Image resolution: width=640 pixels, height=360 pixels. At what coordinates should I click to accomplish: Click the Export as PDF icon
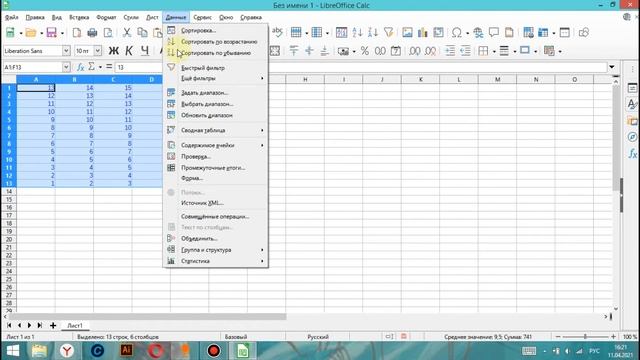point(77,33)
